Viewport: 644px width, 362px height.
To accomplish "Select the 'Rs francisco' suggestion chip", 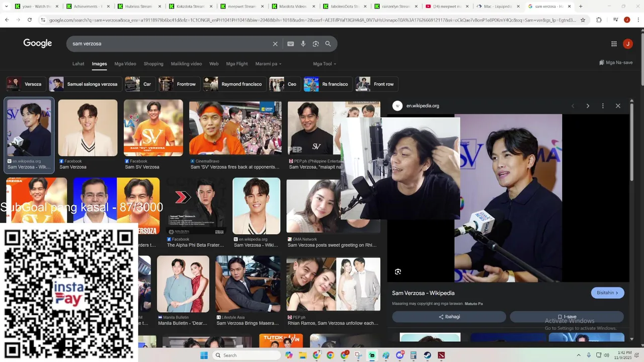I will [328, 84].
